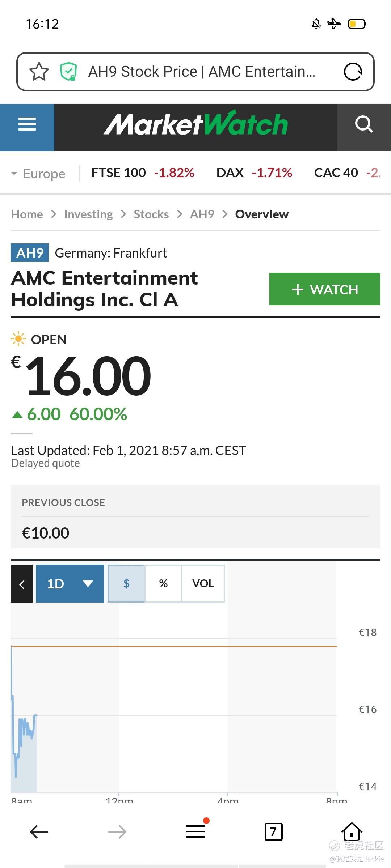Open the MarketWatch hamburger menu

(27, 124)
